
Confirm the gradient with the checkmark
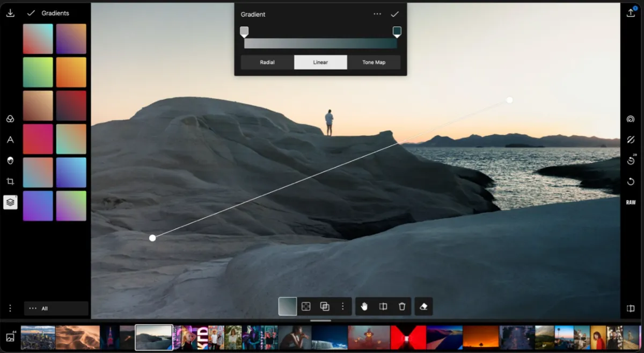pos(395,14)
